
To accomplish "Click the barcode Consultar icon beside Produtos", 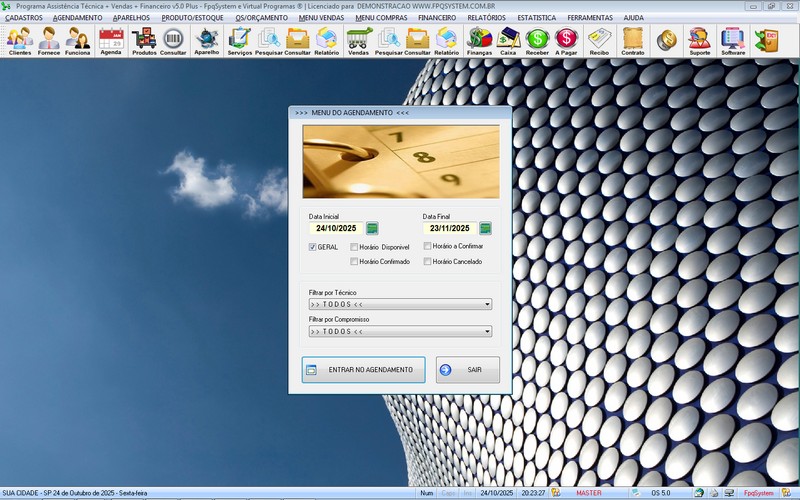I will tap(173, 41).
